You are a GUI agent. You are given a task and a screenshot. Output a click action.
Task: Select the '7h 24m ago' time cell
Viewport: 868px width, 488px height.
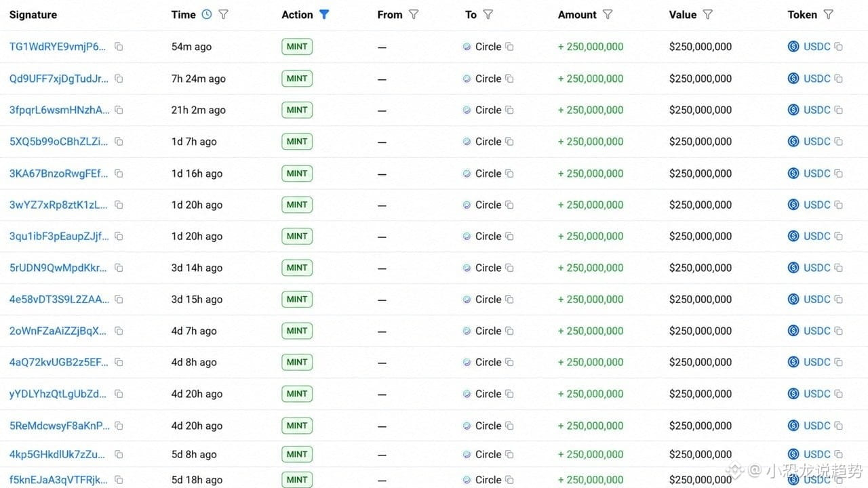(199, 79)
